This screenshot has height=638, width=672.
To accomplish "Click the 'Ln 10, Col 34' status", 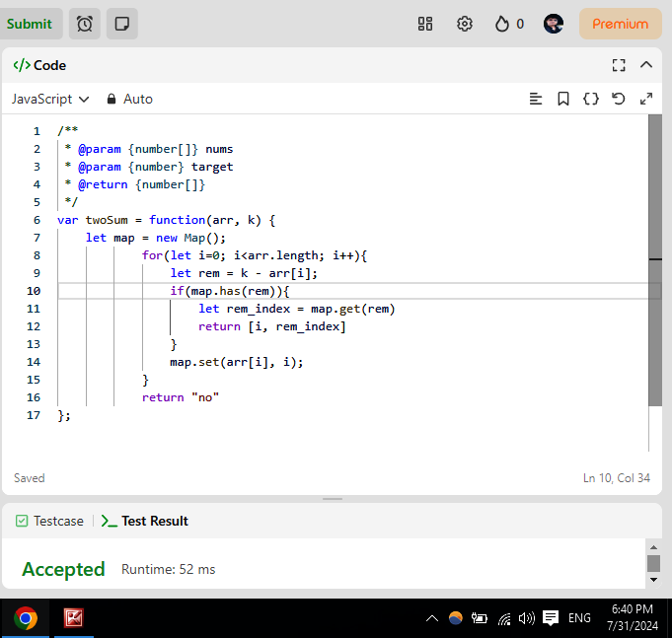I will 617,478.
